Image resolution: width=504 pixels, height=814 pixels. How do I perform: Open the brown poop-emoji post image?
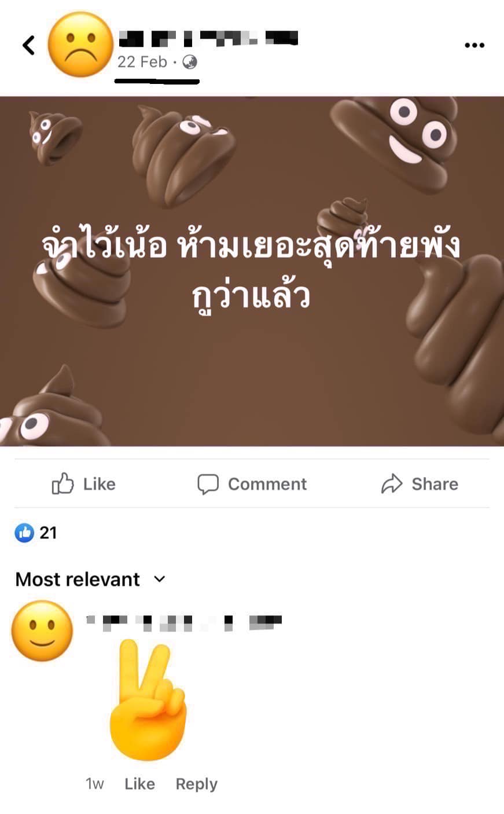[x=252, y=271]
